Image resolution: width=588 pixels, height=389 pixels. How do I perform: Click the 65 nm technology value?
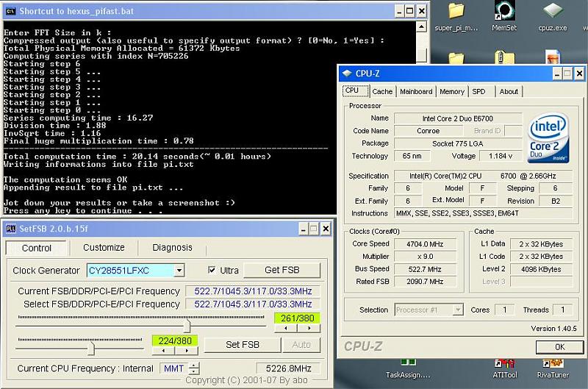412,156
